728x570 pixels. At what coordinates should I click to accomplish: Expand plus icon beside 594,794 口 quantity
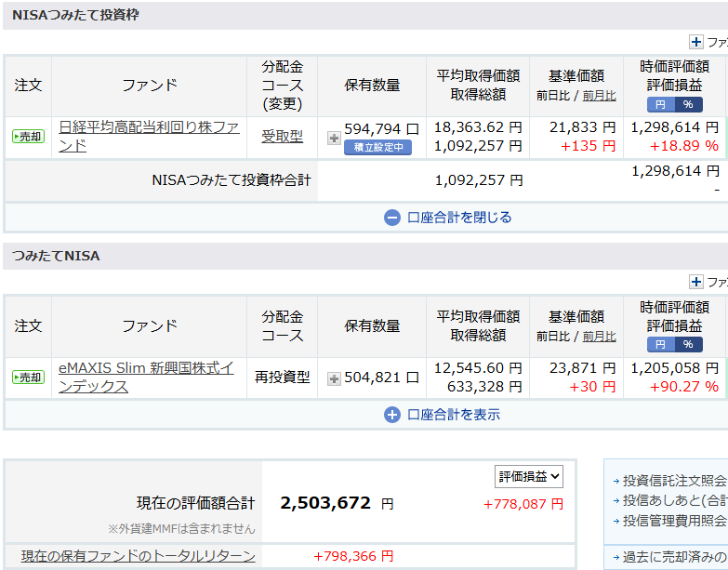(x=334, y=138)
